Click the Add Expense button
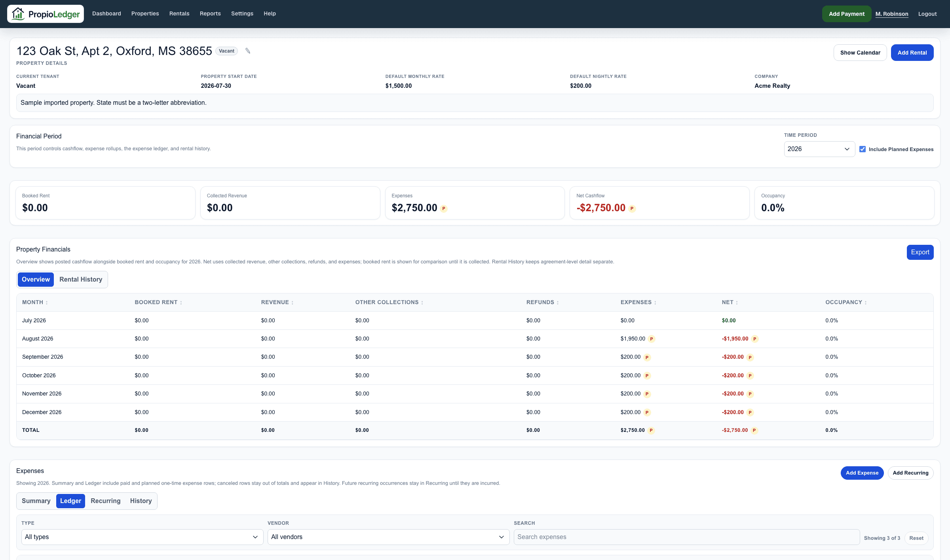The height and width of the screenshot is (560, 950). click(862, 473)
